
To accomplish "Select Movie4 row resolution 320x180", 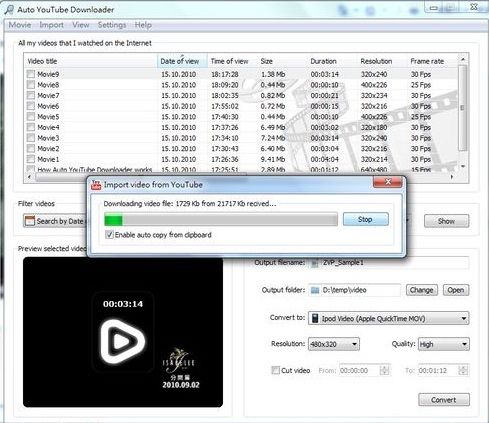I will [x=374, y=128].
